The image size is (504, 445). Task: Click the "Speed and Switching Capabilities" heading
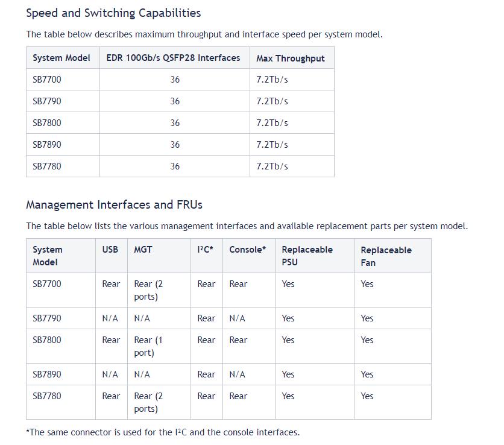(113, 13)
